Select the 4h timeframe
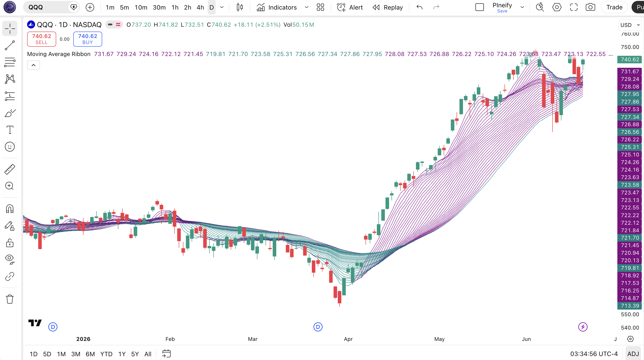The height and width of the screenshot is (360, 644). coord(200,7)
